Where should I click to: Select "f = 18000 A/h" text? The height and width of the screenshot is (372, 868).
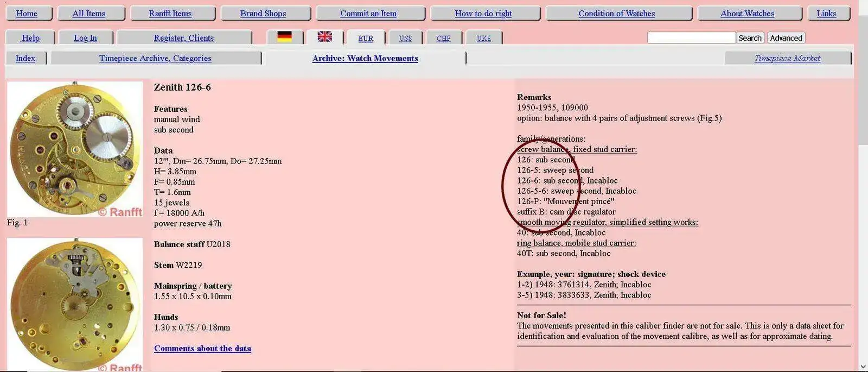pos(179,213)
